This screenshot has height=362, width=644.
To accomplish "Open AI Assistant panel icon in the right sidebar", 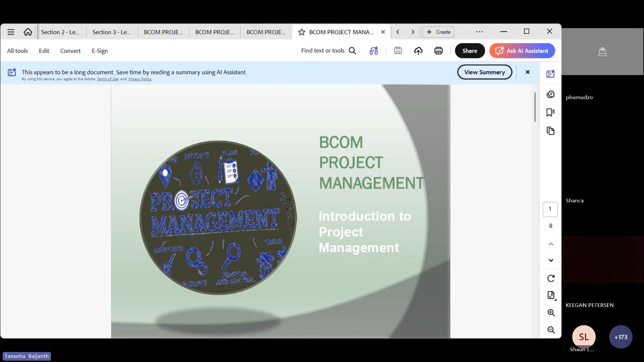I will coord(550,74).
